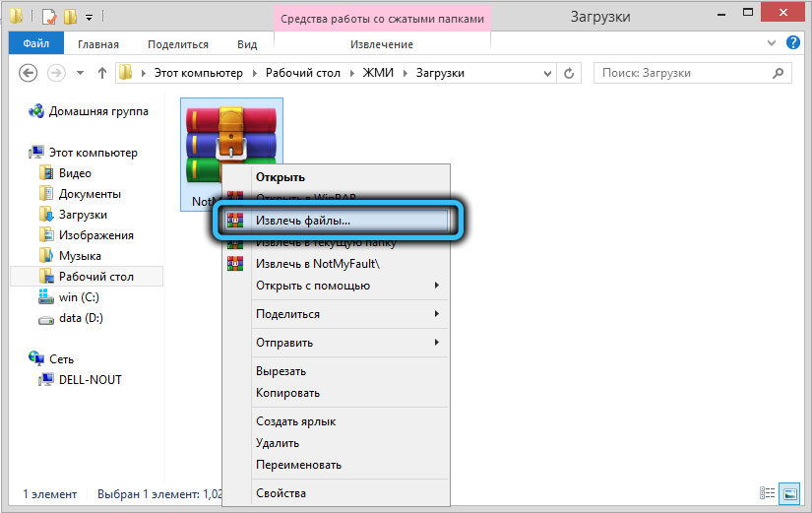Open the 'Файл' ribbon tab
The image size is (812, 513).
pyautogui.click(x=36, y=44)
